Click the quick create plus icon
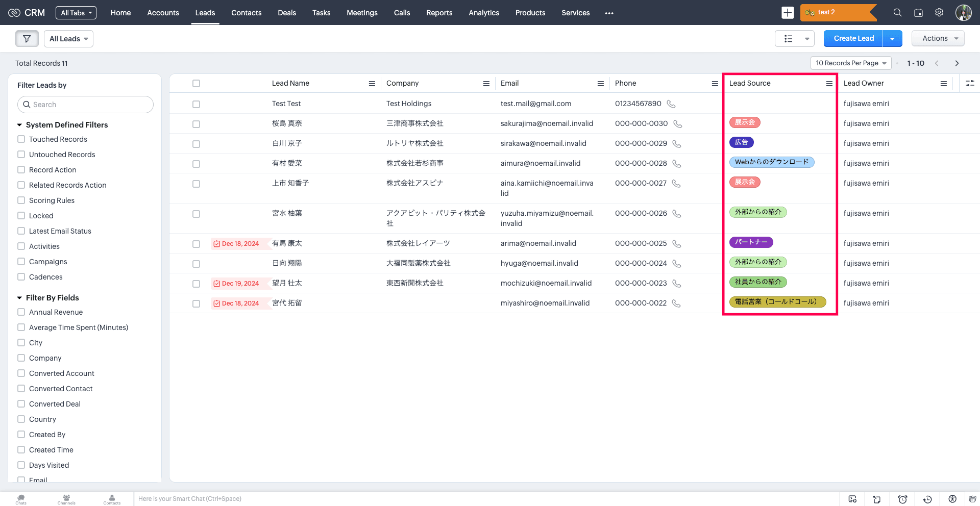This screenshot has width=980, height=506. point(788,13)
